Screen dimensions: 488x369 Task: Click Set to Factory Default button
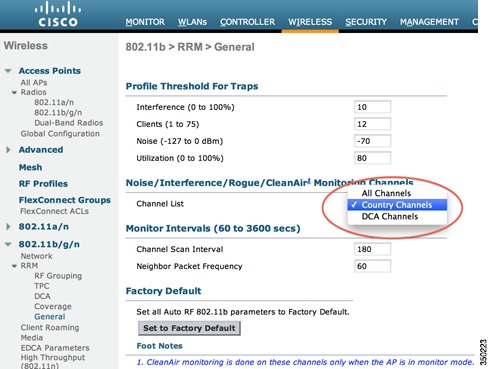(x=189, y=328)
